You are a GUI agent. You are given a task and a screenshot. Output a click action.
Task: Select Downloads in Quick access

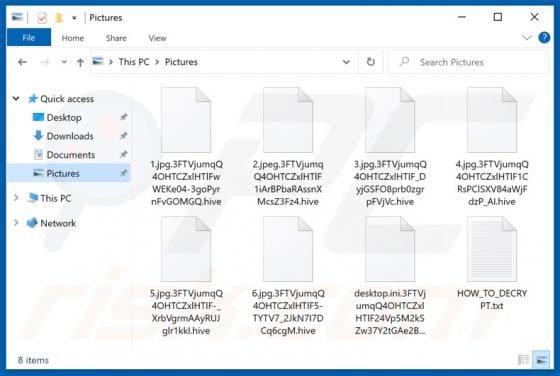coord(70,136)
